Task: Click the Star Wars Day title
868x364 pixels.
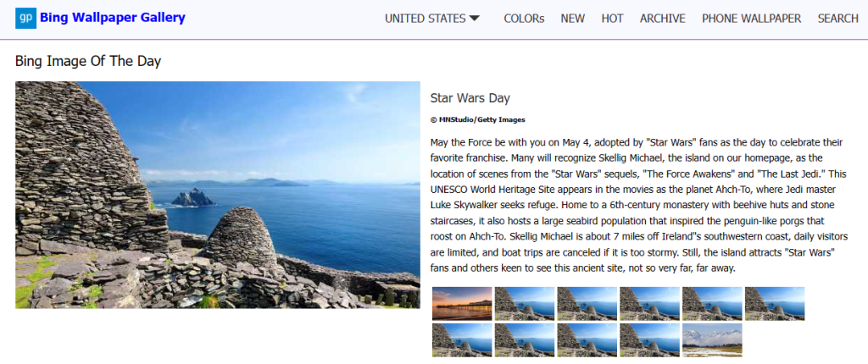Action: pos(470,98)
